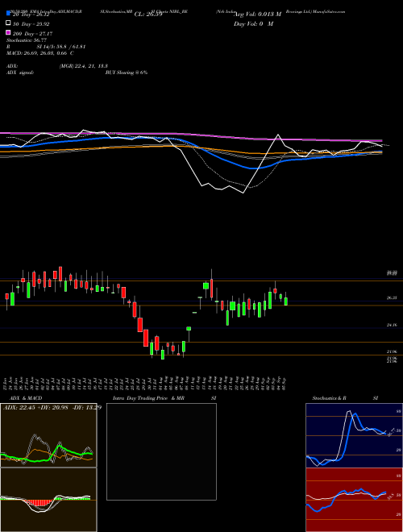Click the 'ADX: 22.45 +DY: 20.98 -DY: 13.29' readout

click(52, 408)
